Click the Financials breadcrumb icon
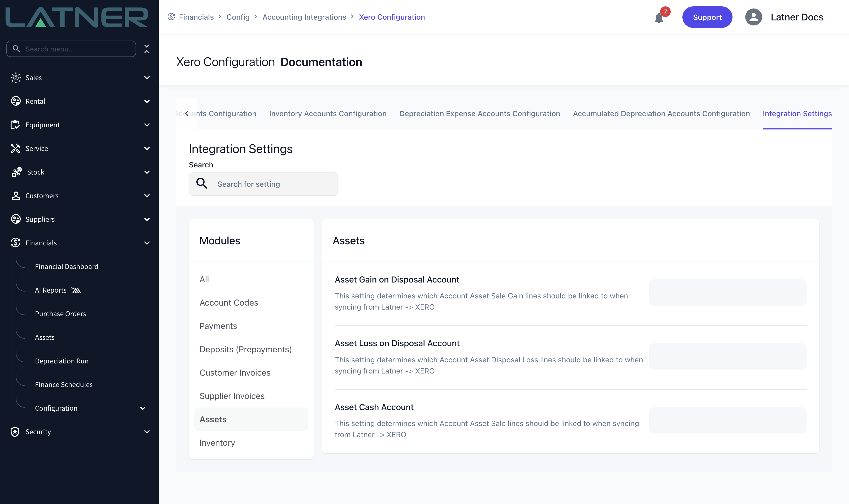849x504 pixels. click(171, 17)
